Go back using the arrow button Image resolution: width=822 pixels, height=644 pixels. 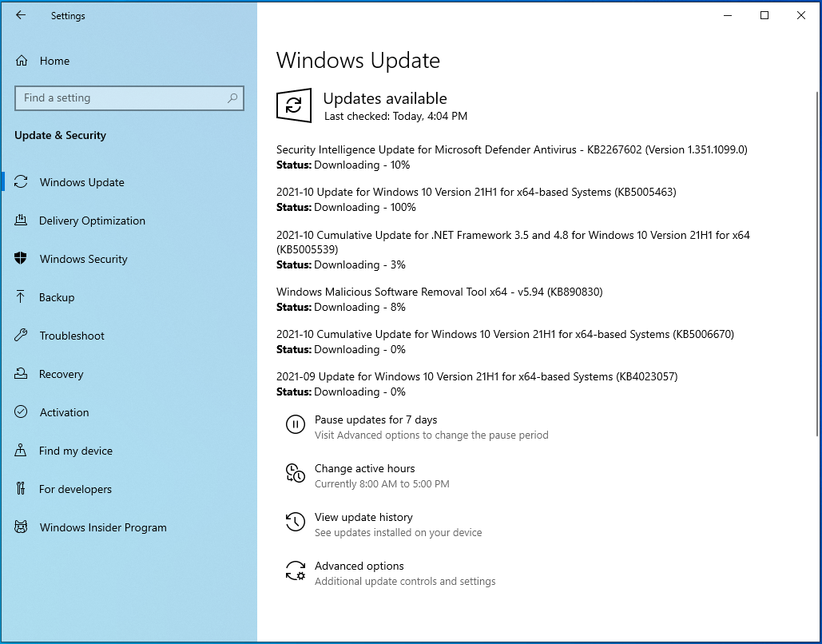(20, 15)
